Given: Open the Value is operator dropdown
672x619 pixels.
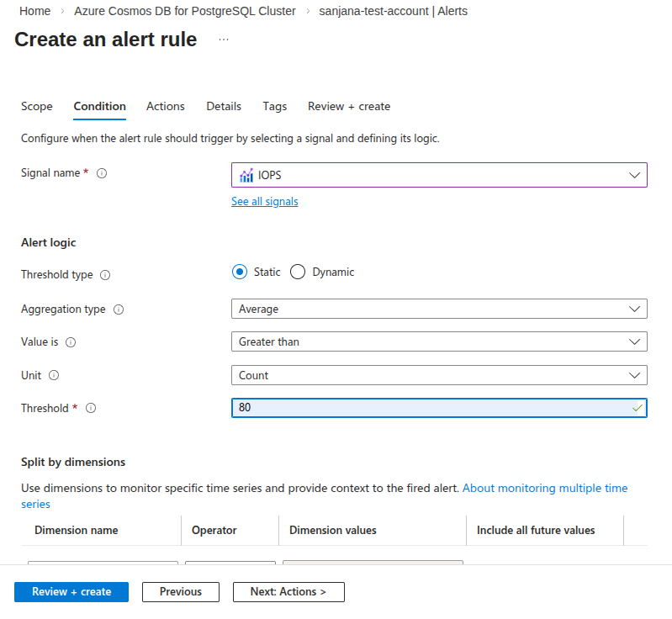Looking at the screenshot, I should point(439,341).
